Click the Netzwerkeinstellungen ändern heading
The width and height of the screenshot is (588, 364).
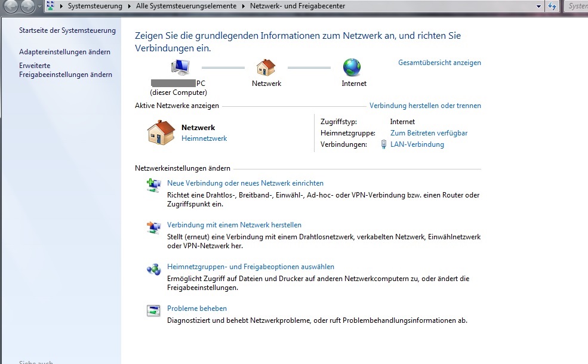click(183, 168)
